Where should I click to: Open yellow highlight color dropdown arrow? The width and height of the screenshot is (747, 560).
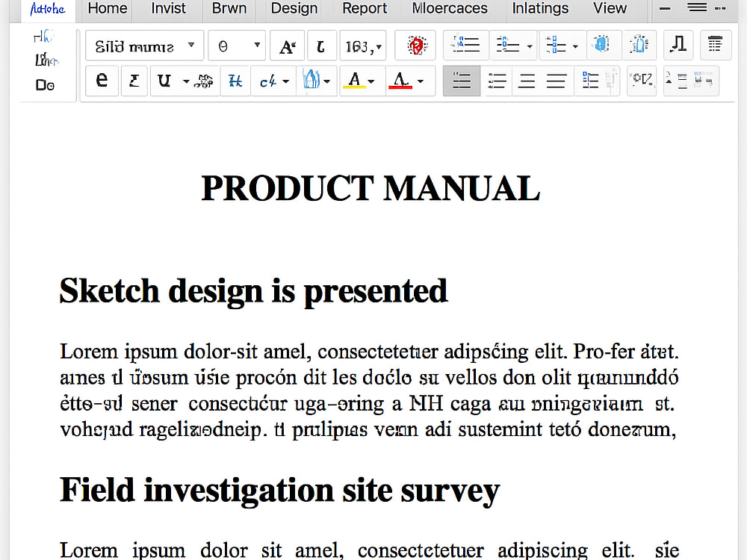tap(371, 81)
